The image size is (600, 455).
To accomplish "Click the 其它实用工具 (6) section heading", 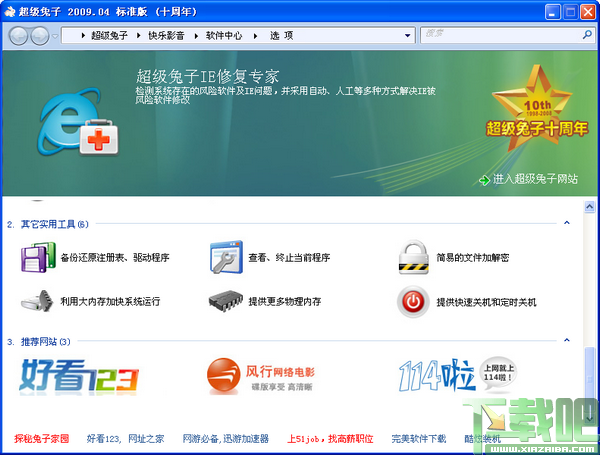I will 55,224.
